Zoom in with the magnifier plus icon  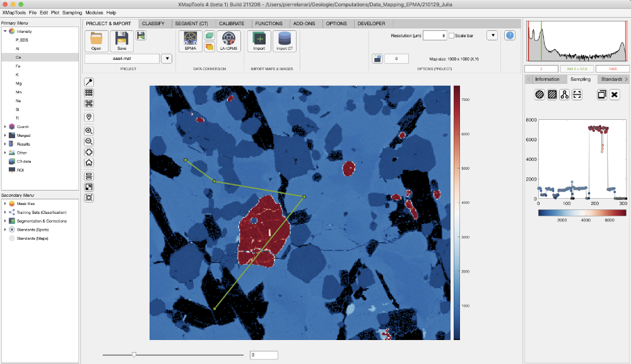[x=89, y=131]
